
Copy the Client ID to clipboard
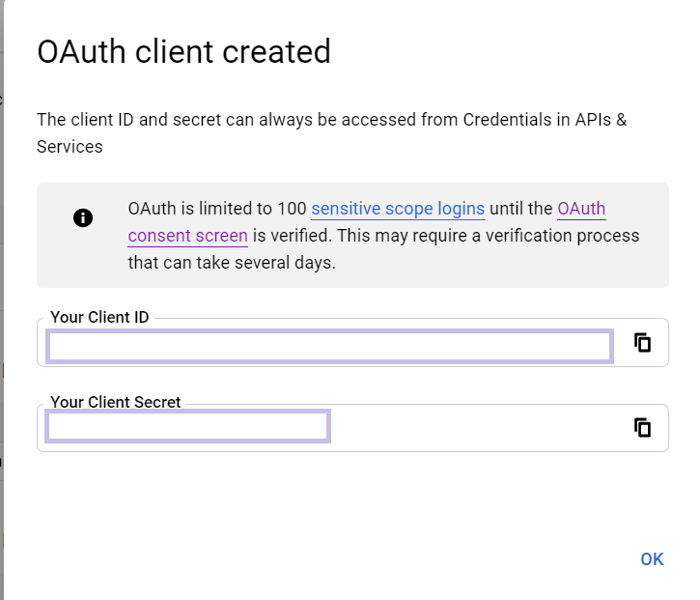click(x=642, y=343)
